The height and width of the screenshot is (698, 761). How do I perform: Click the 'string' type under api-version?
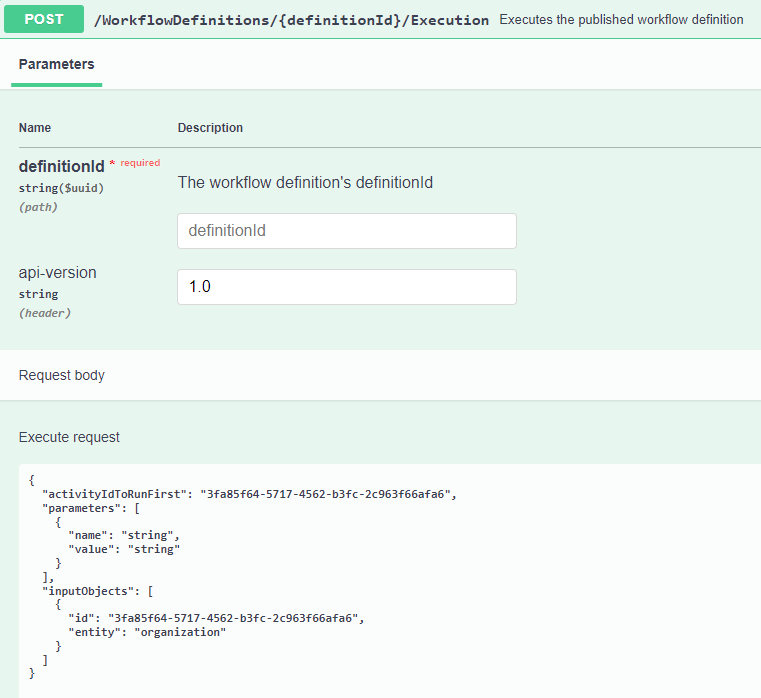click(x=38, y=294)
